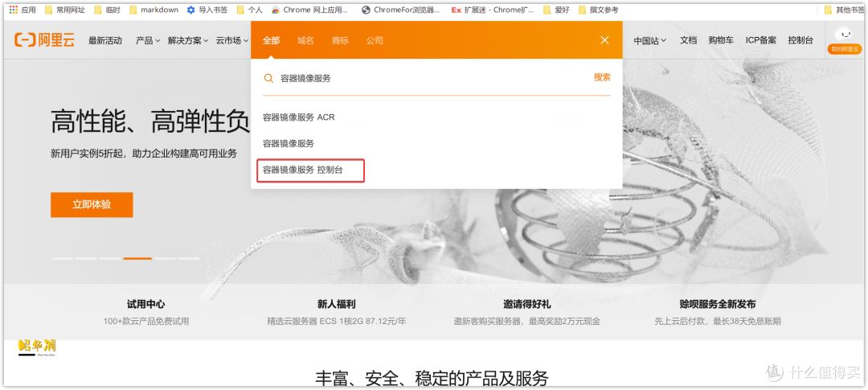Click text 100+款云产品免费试用
Viewport: 868px width, 390px height.
146,322
